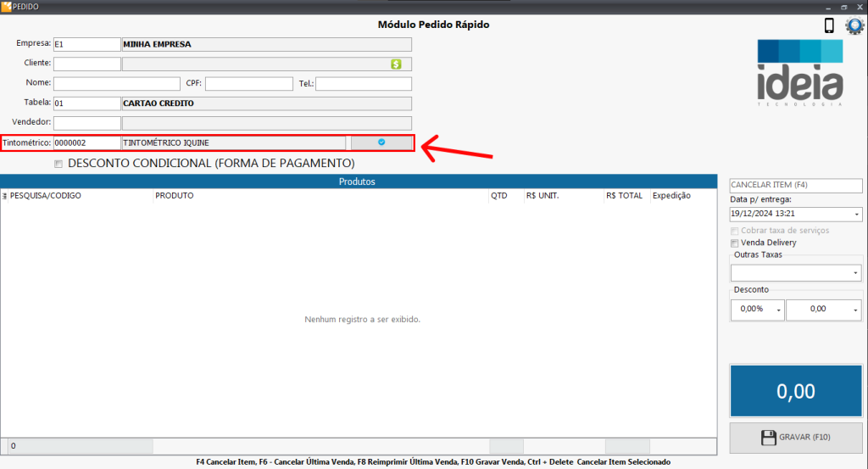Focus the Vendedor code input field
The width and height of the screenshot is (868, 469).
[x=86, y=123]
